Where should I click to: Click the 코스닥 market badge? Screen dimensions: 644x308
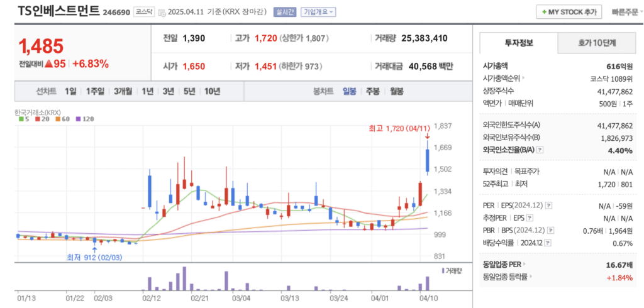point(143,12)
